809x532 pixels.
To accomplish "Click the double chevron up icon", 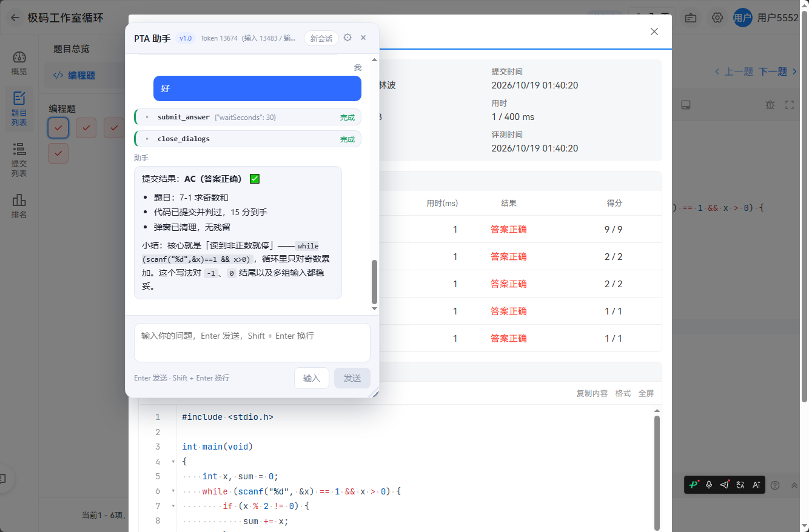I will coord(794,485).
